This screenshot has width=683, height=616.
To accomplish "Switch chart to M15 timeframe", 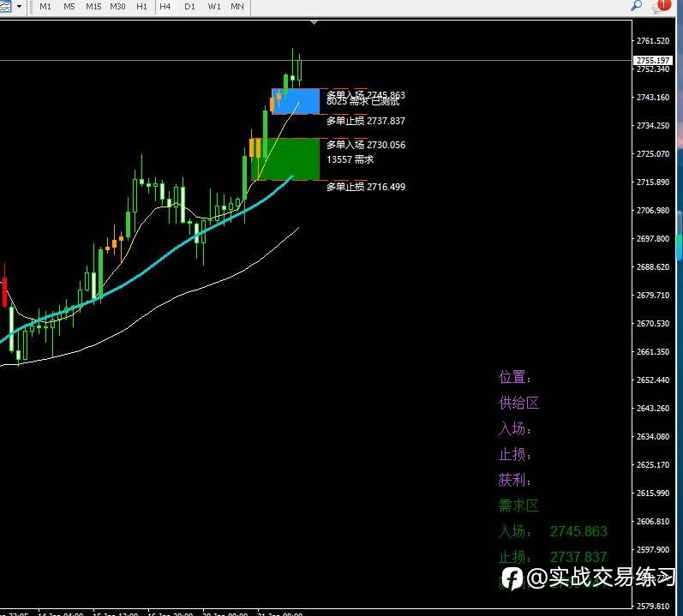I will pos(93,7).
